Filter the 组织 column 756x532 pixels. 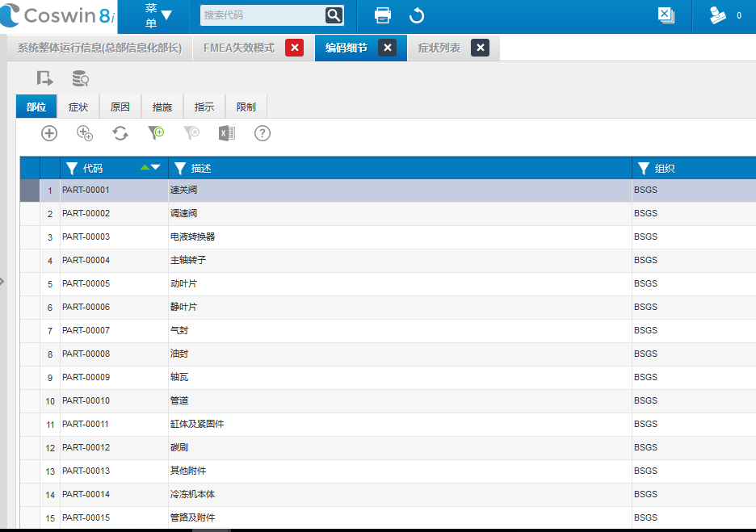pos(644,168)
